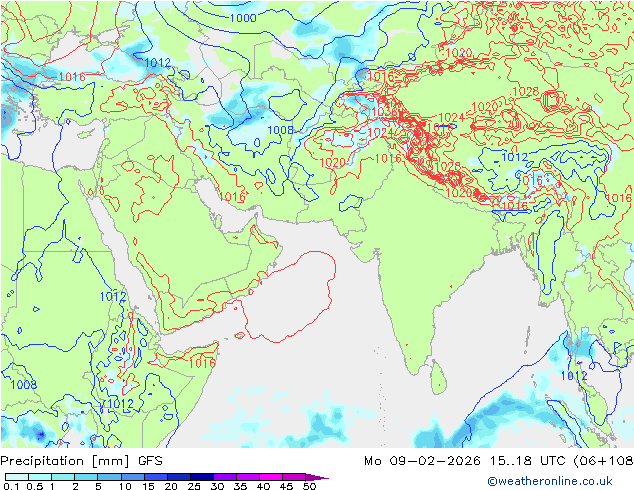
Task: Select the 5 mm legend color swatch
Action: pos(109,477)
